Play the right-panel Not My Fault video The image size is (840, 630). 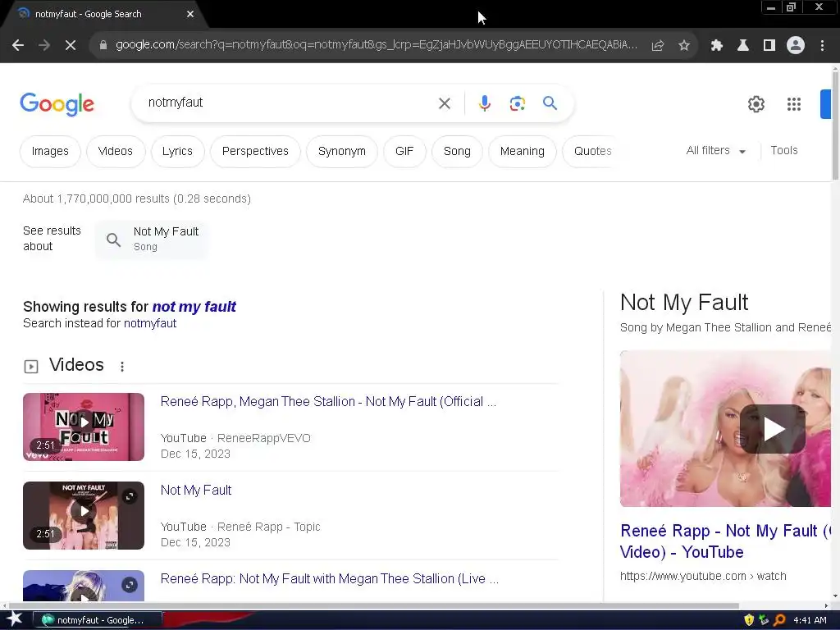773,429
